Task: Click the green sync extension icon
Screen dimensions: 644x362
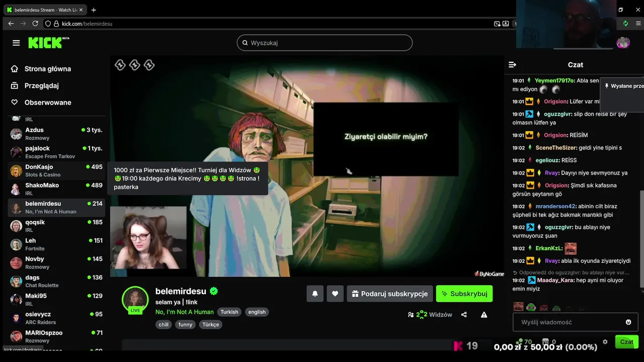Action: tap(625, 24)
